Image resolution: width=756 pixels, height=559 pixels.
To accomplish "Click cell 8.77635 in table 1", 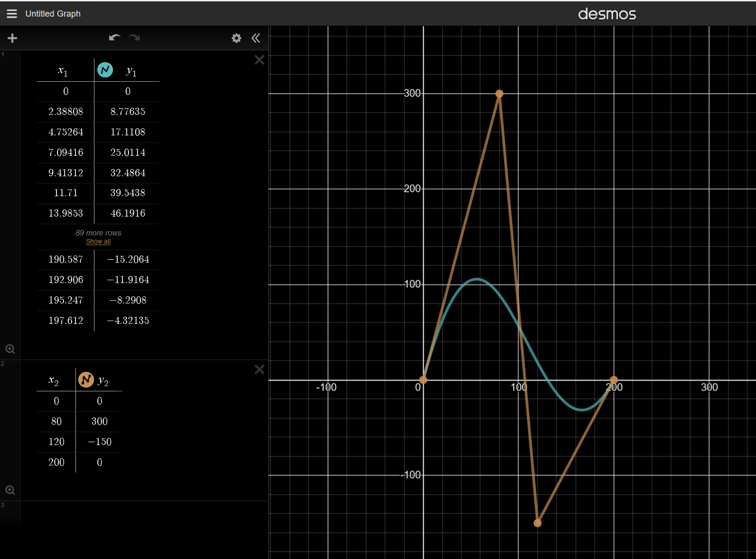I will (128, 112).
